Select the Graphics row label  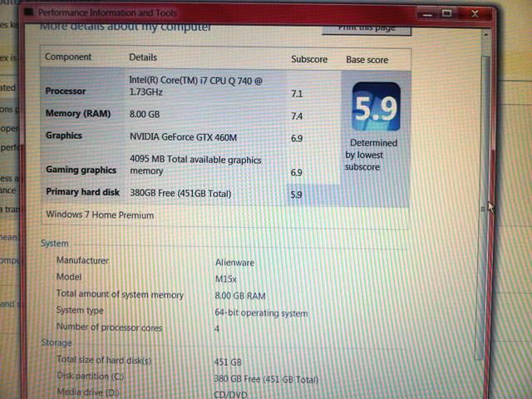[64, 135]
